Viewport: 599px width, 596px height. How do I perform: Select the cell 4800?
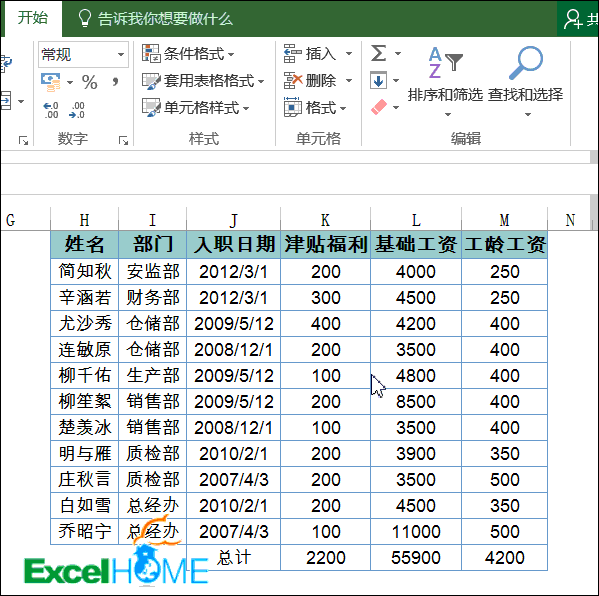tap(416, 376)
